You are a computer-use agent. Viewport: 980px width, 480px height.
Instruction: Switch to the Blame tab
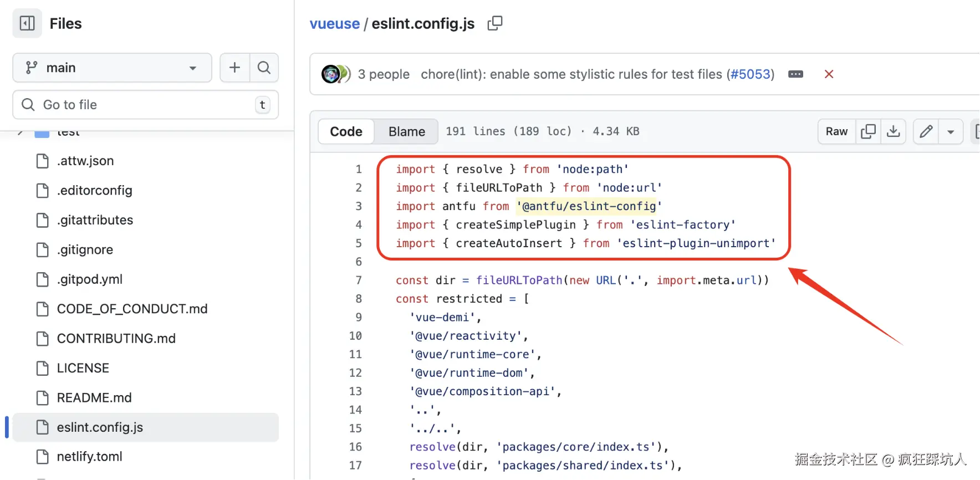pyautogui.click(x=406, y=131)
